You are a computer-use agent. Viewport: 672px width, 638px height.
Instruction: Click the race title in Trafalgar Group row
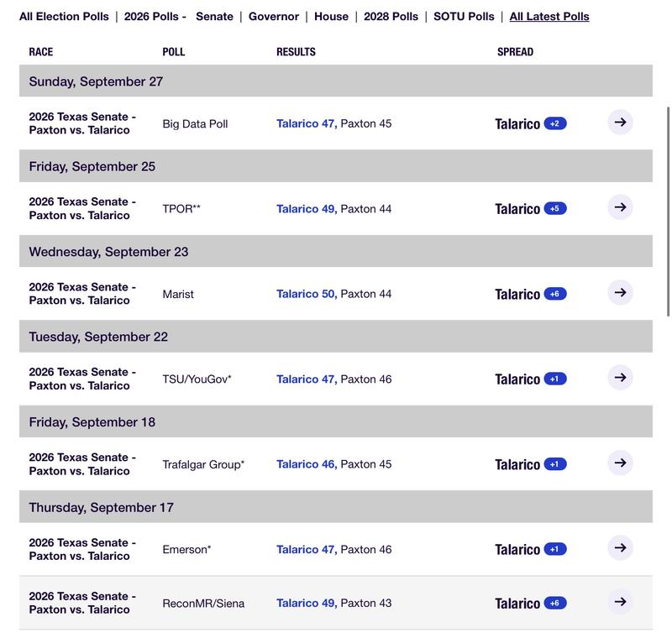pyautogui.click(x=82, y=464)
